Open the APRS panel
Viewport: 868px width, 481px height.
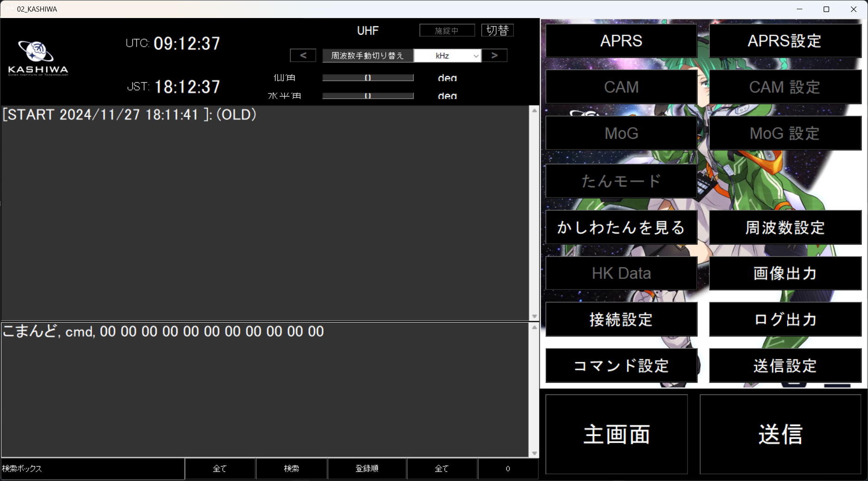pos(621,41)
